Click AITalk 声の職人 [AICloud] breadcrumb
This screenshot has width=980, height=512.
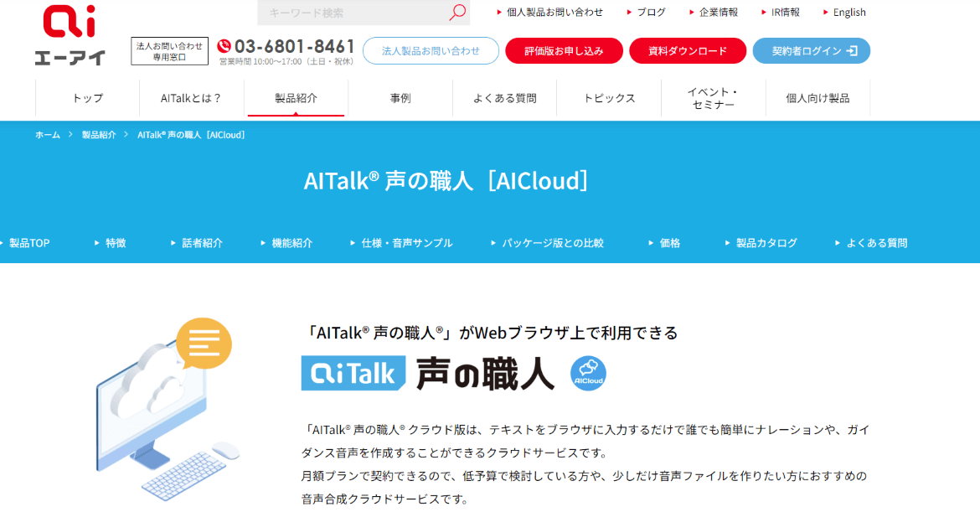pyautogui.click(x=191, y=134)
